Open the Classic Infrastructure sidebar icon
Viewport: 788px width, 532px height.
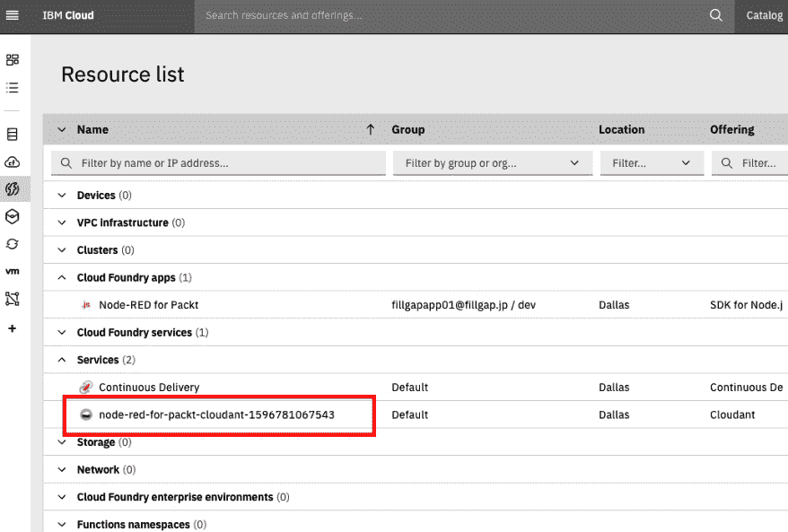click(x=12, y=135)
